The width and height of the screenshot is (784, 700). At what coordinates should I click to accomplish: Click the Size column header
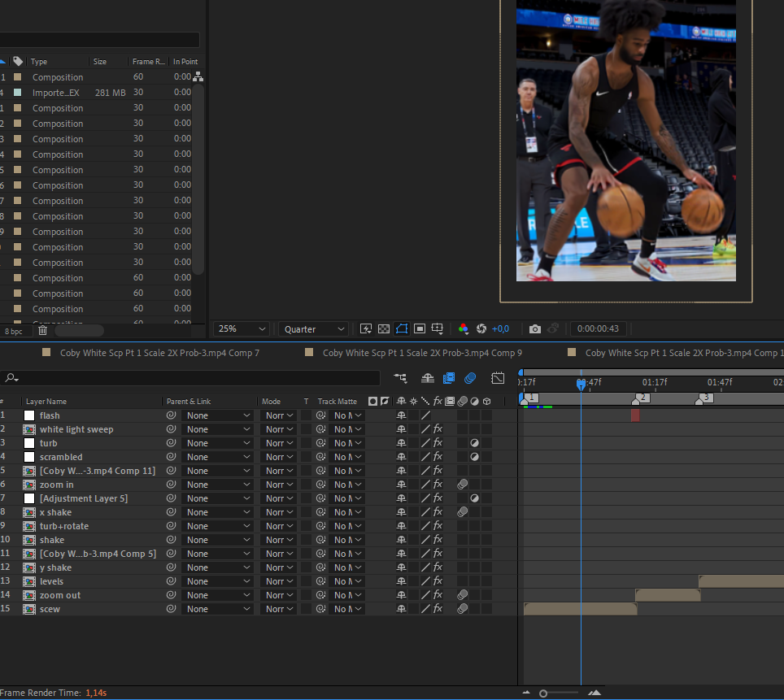(100, 62)
